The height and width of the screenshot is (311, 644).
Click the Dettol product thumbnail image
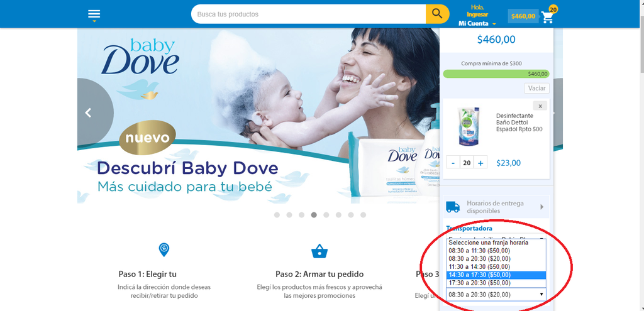467,125
